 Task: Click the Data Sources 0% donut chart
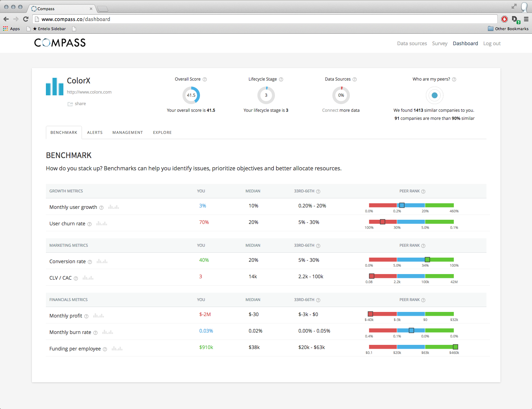[341, 95]
